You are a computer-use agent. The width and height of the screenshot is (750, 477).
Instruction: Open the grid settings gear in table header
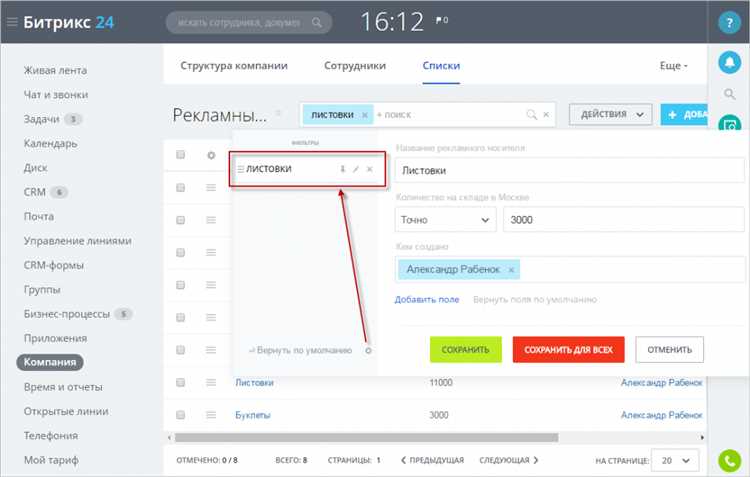(211, 155)
